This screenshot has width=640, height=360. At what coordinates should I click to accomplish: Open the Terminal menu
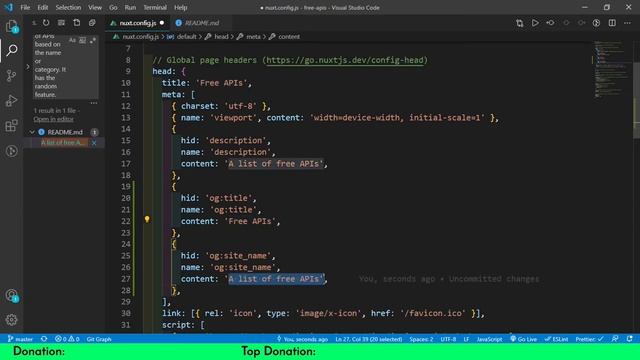[155, 7]
